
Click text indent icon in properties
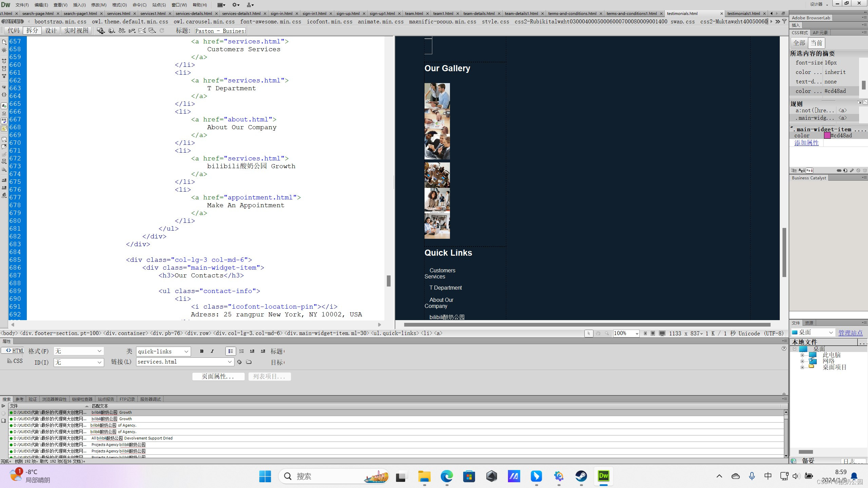click(263, 351)
